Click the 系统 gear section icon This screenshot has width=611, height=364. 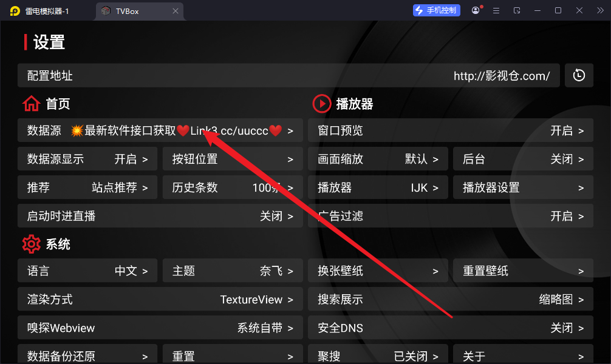coord(31,244)
